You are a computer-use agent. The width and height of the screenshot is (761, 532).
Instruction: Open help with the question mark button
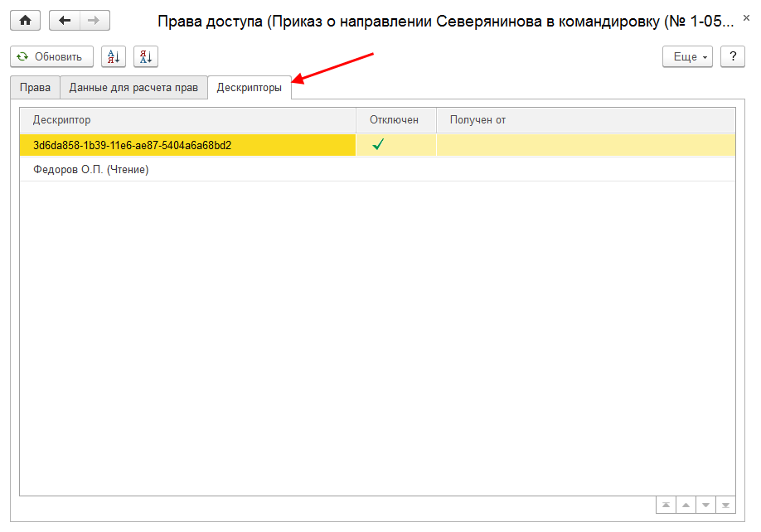point(732,57)
